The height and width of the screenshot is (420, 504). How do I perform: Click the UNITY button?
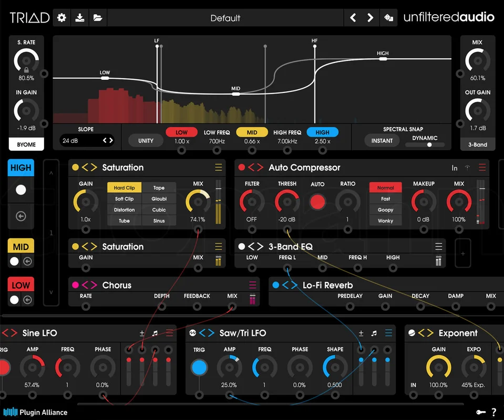point(146,141)
